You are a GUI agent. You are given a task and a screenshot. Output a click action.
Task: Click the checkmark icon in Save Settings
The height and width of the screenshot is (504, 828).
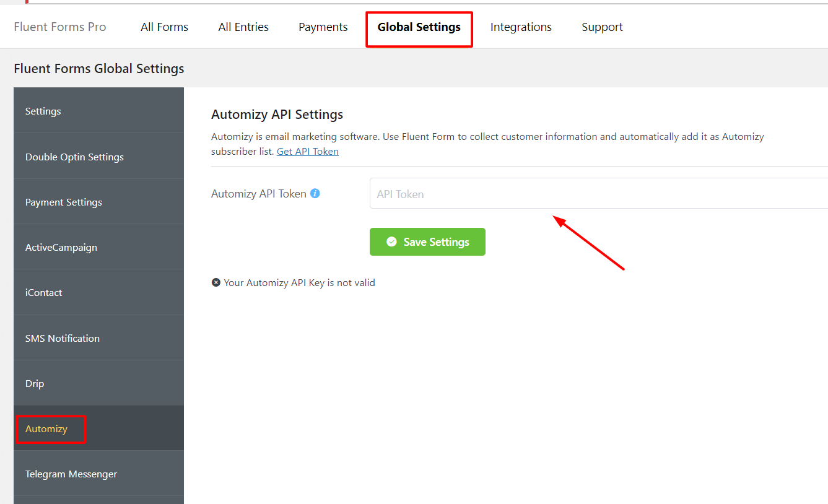click(x=391, y=242)
